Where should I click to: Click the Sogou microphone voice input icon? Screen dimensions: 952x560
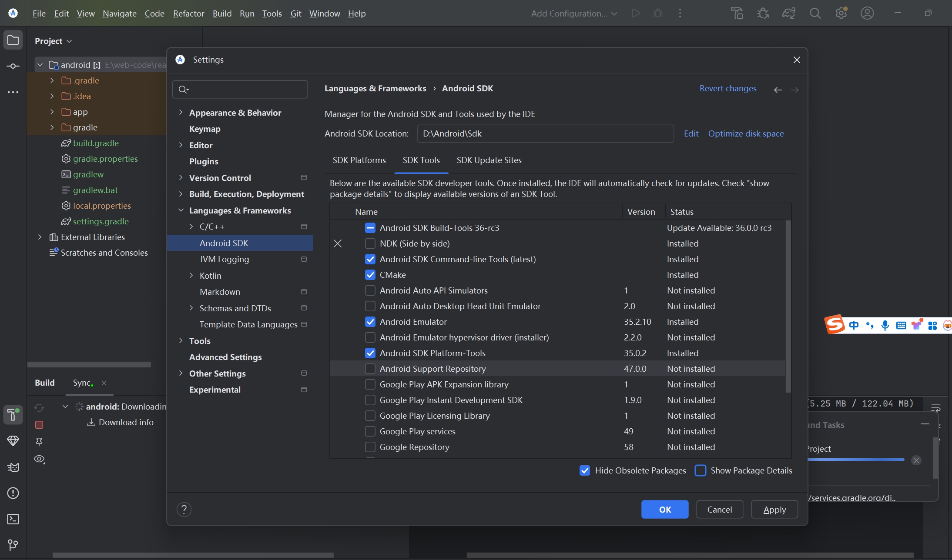pos(885,325)
